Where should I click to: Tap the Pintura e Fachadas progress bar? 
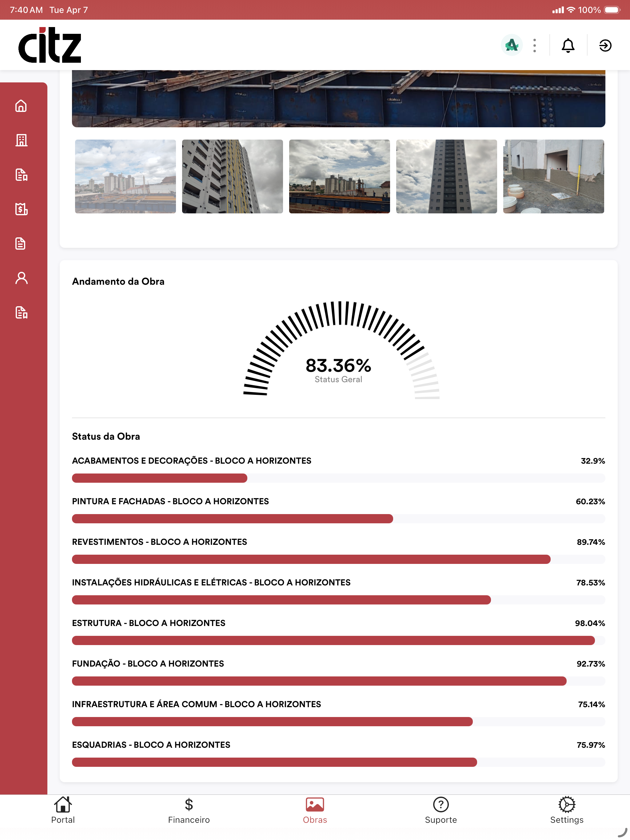(x=339, y=519)
